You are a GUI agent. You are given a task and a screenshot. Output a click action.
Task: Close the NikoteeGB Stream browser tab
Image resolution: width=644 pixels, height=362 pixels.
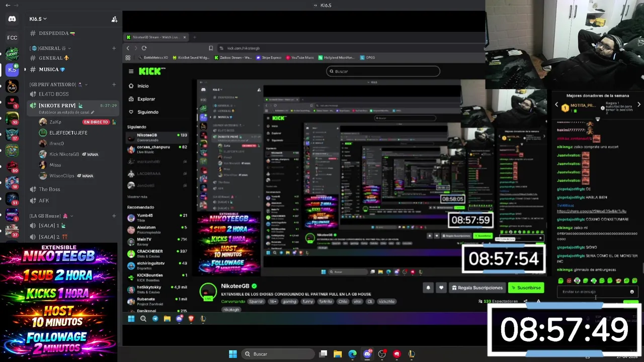[185, 37]
